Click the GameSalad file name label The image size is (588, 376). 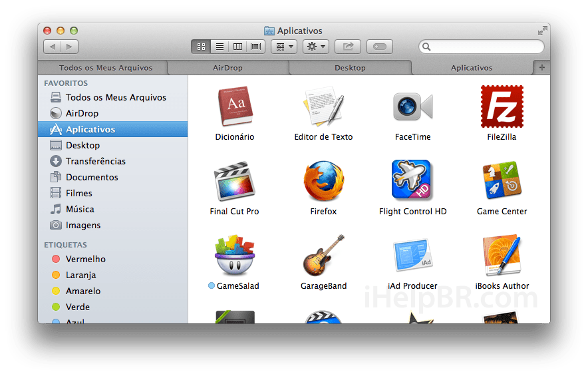pos(237,286)
